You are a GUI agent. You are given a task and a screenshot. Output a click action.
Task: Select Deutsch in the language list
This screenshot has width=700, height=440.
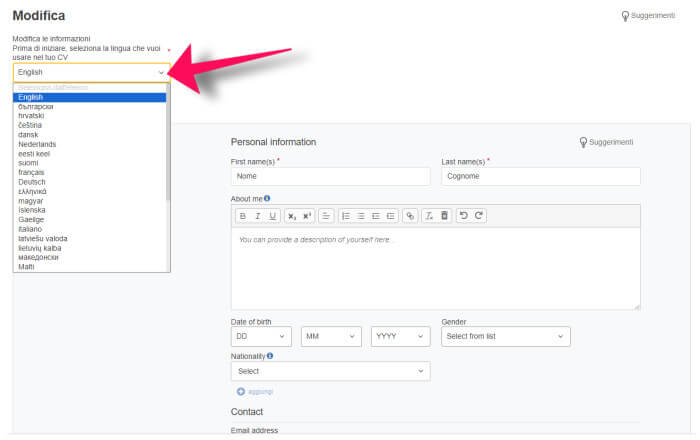(x=32, y=182)
